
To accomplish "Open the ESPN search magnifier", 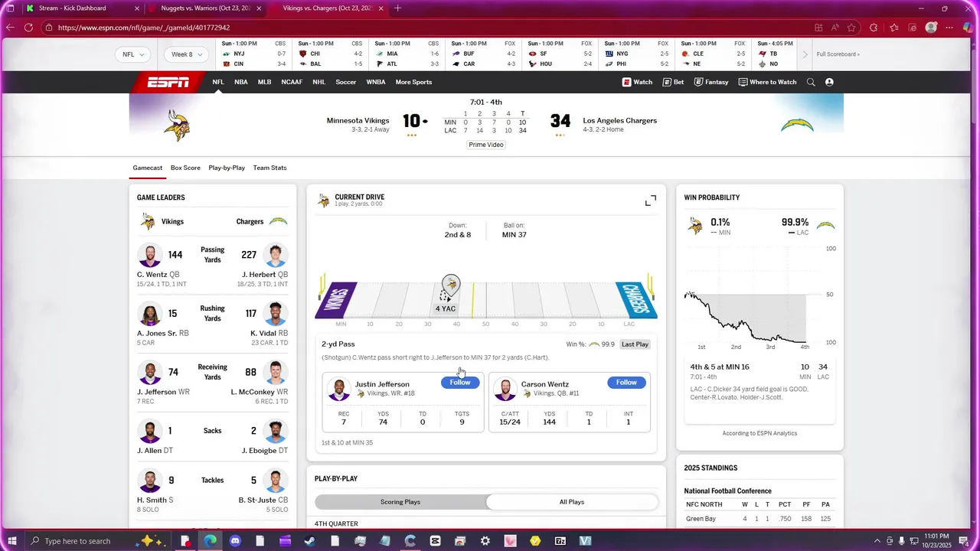I will (811, 82).
